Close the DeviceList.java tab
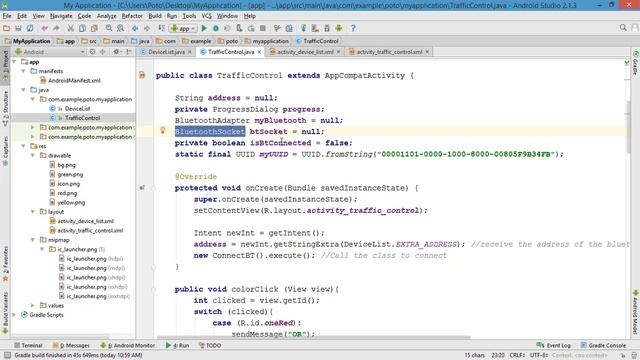 190,52
